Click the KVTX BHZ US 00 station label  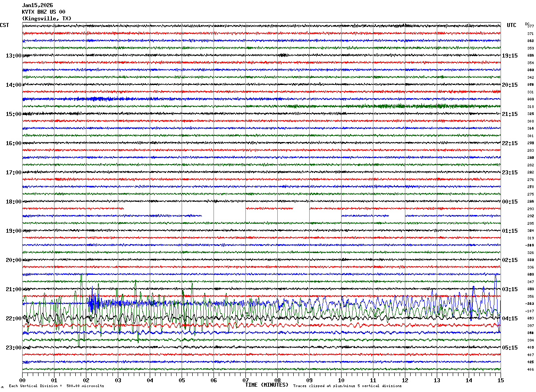[43, 12]
